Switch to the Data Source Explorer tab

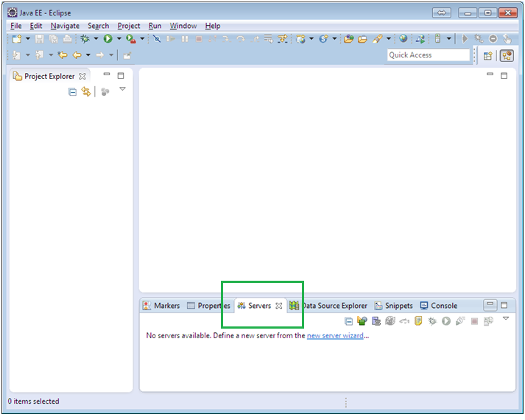coord(328,306)
